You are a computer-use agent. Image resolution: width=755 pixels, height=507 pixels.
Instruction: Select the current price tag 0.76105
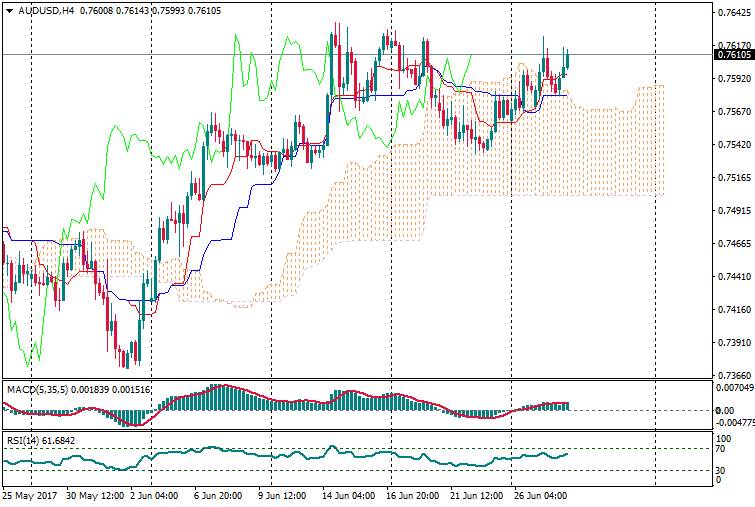[734, 54]
